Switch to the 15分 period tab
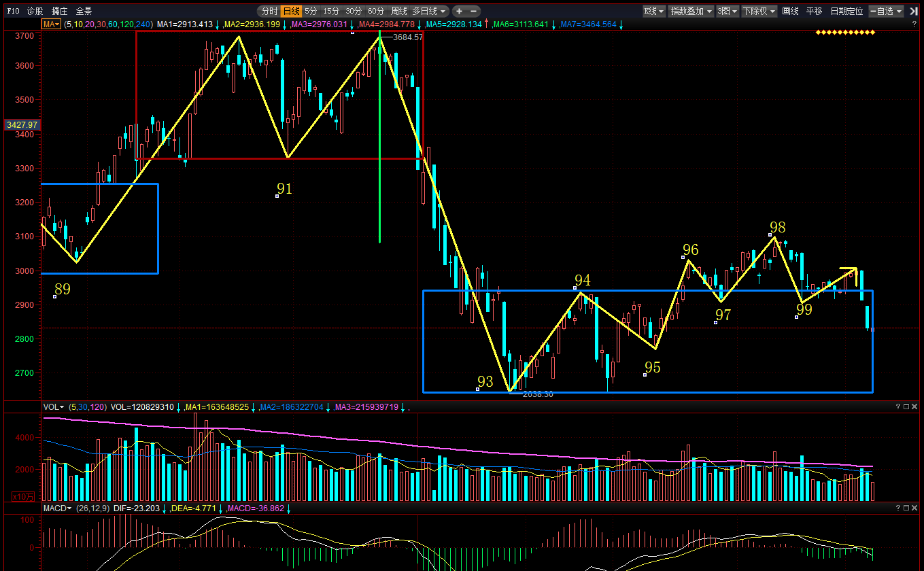This screenshot has width=924, height=571. [x=331, y=11]
